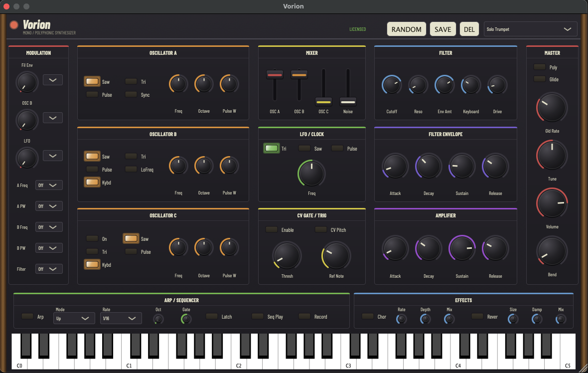Click the OSC A mixer fader
Screen dimensions: 588x373
click(x=275, y=75)
